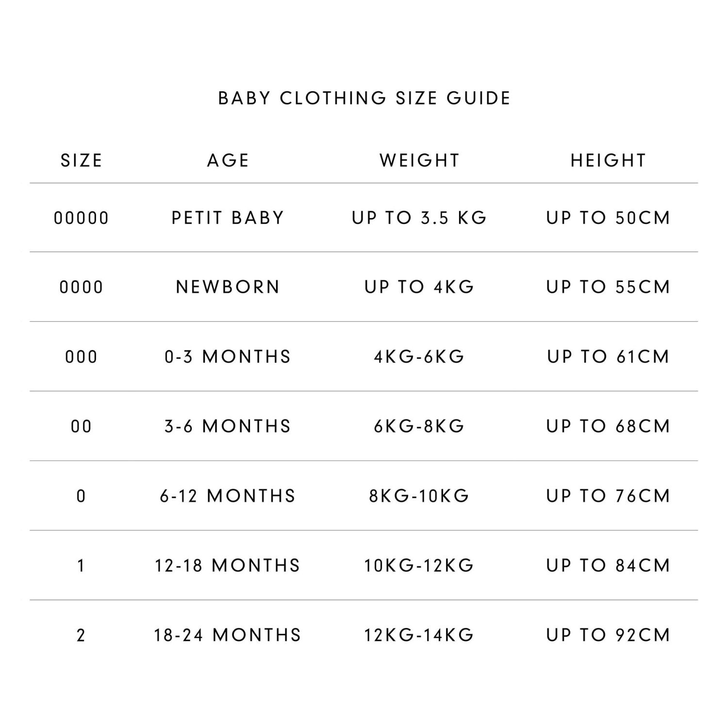The width and height of the screenshot is (728, 728).
Task: Select the 0-3 MONTHS cell
Action: tap(228, 357)
